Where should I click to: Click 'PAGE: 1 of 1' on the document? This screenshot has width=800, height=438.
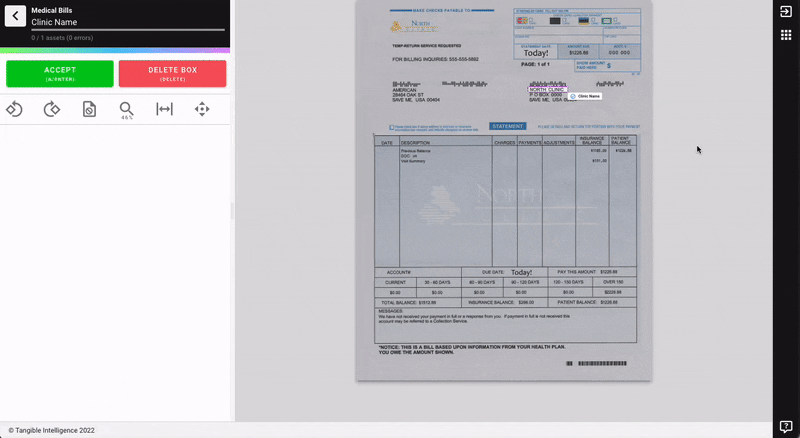click(535, 64)
